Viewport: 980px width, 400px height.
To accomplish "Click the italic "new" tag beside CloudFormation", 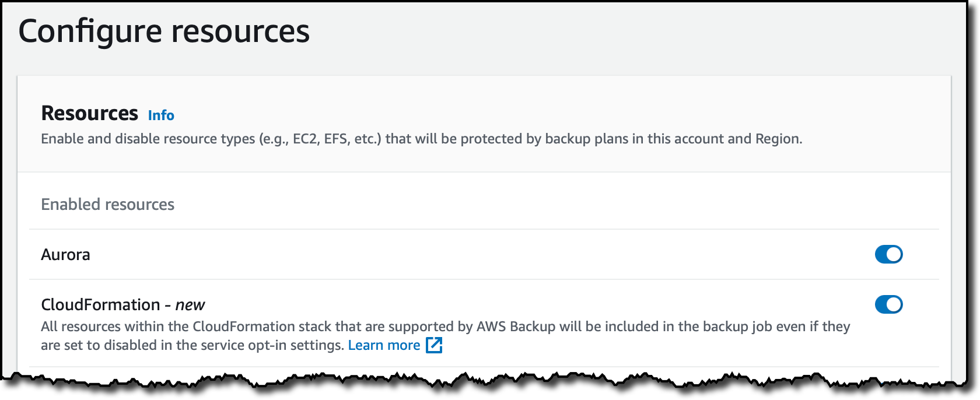I will point(190,305).
